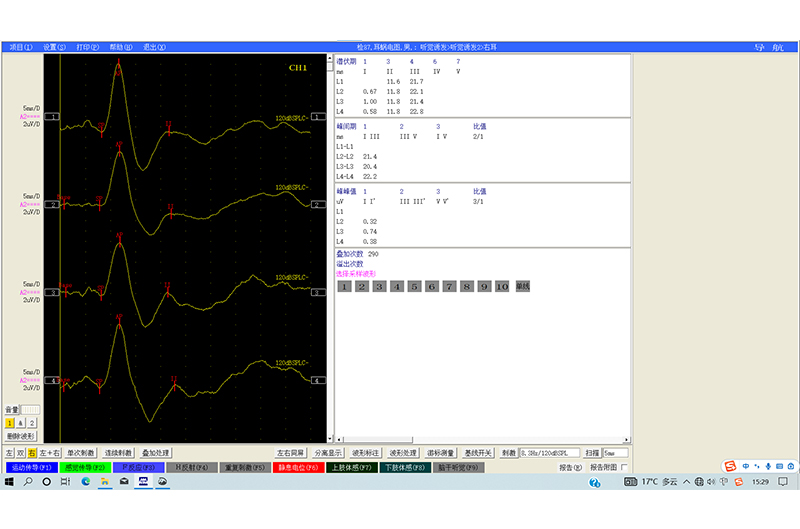Click the 单次刺激 button

click(x=81, y=453)
